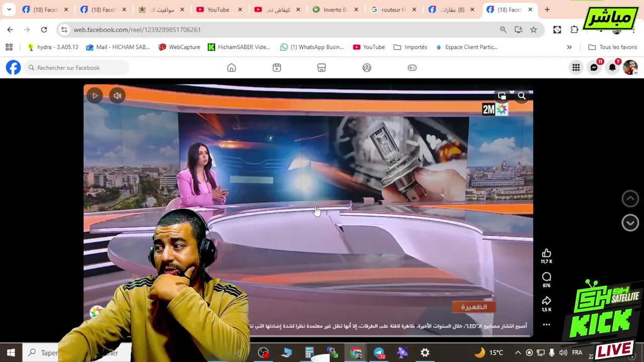Open the notifications bell icon
Image resolution: width=644 pixels, height=362 pixels.
point(612,67)
